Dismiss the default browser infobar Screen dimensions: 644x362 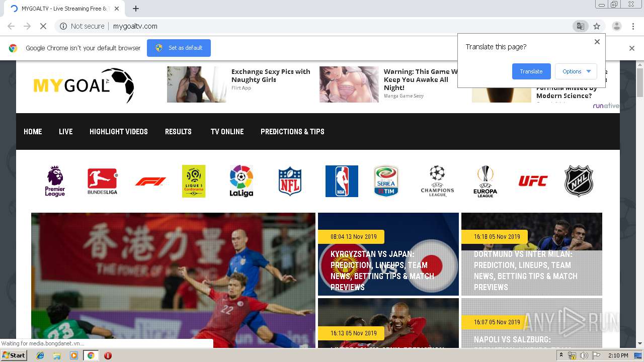coord(632,48)
